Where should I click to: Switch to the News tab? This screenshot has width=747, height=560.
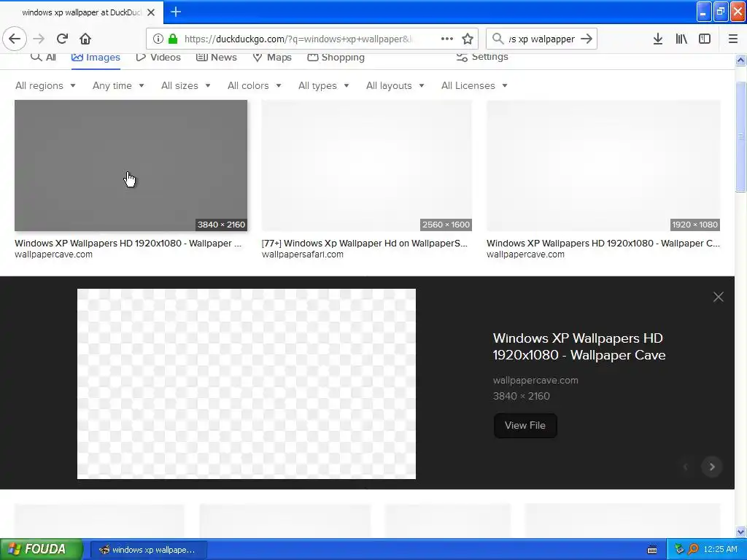(x=216, y=57)
